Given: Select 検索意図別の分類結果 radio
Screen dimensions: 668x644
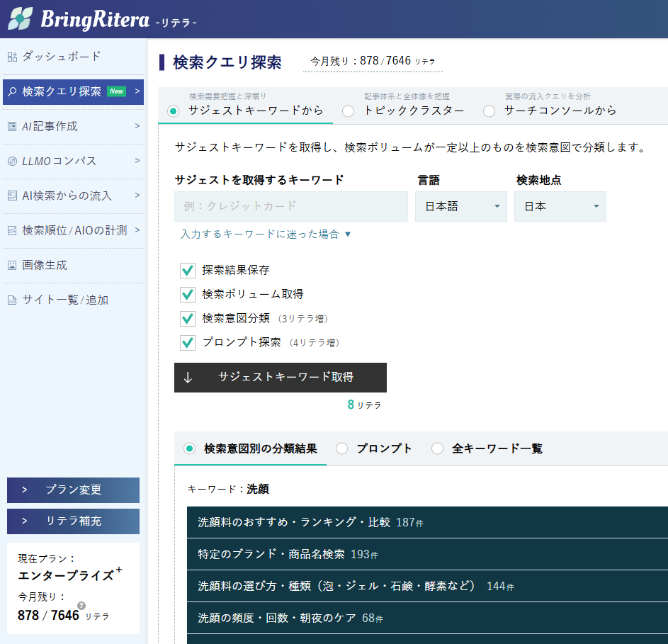Looking at the screenshot, I should (190, 448).
